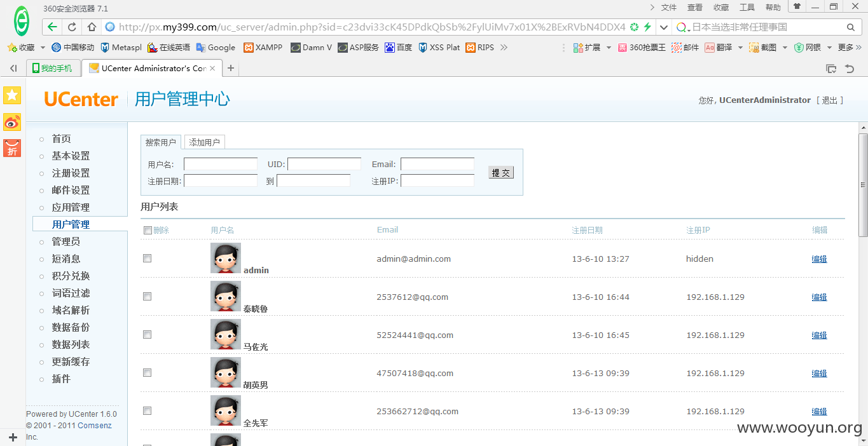Image resolution: width=868 pixels, height=446 pixels.
Task: Click the search magnifier in the search box
Action: point(851,27)
